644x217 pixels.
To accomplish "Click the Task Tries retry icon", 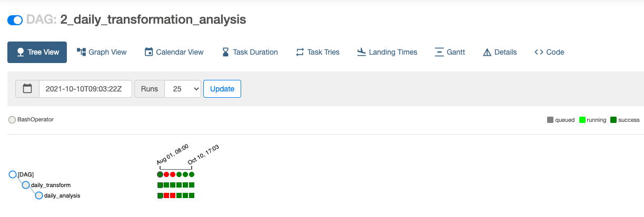I will [x=300, y=52].
